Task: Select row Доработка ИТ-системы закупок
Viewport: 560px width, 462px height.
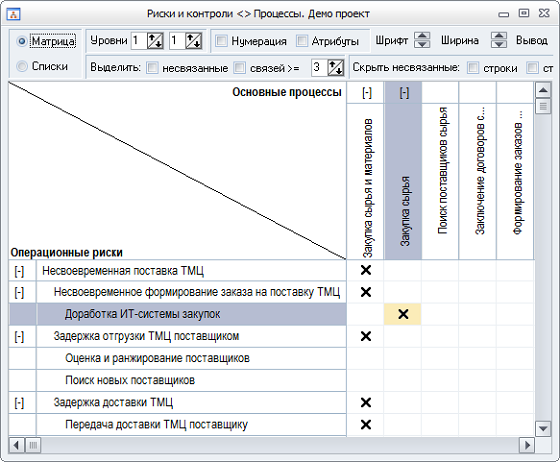Action: [x=191, y=314]
